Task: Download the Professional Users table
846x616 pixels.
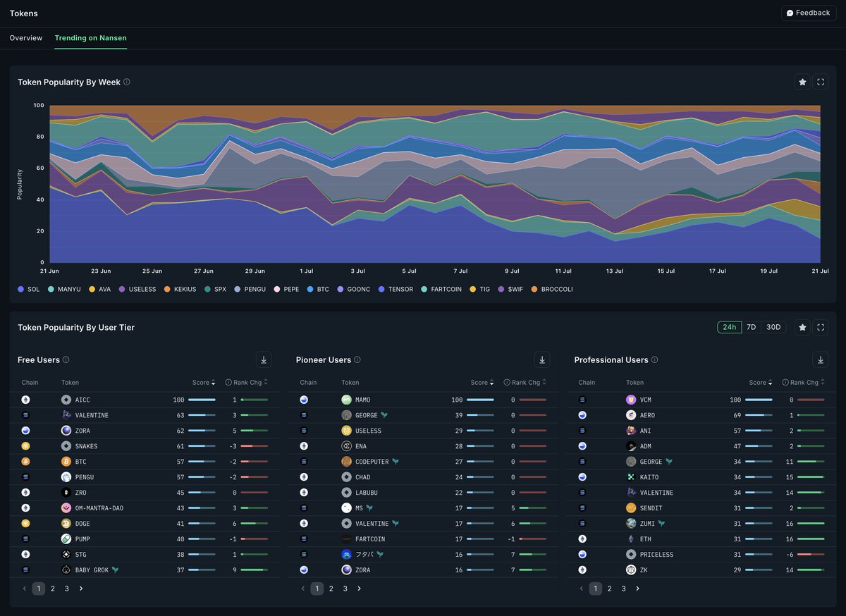Action: click(821, 359)
